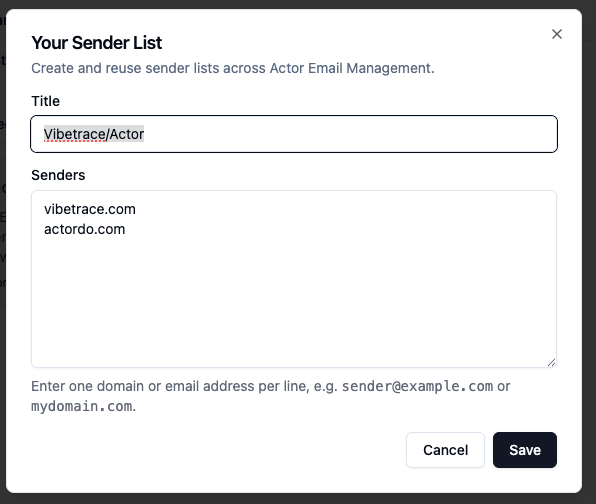596x504 pixels.
Task: Click the underlined word Vibetrace in Title
Action: [x=74, y=134]
